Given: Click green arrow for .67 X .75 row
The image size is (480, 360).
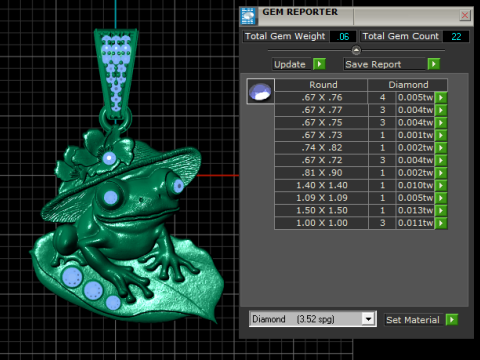Looking at the screenshot, I should click(441, 123).
